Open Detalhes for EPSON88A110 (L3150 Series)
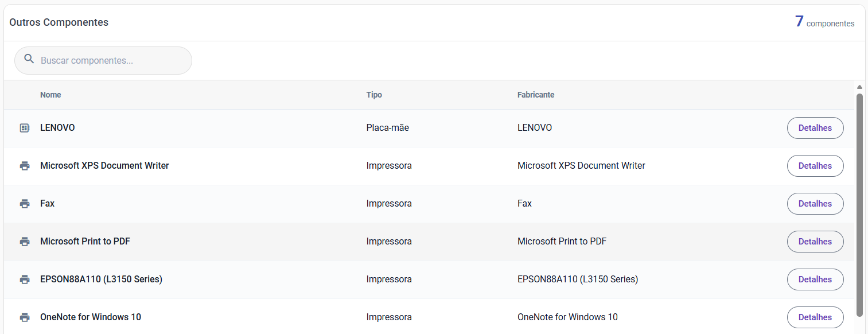Viewport: 868px width, 334px height. tap(815, 279)
